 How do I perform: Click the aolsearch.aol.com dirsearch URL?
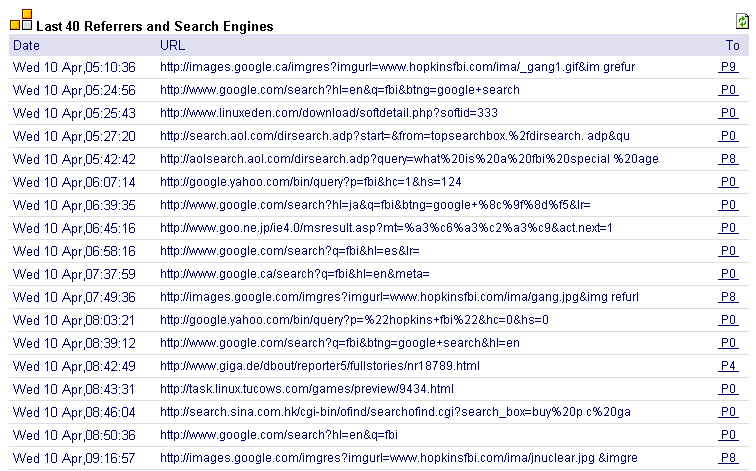coord(409,159)
